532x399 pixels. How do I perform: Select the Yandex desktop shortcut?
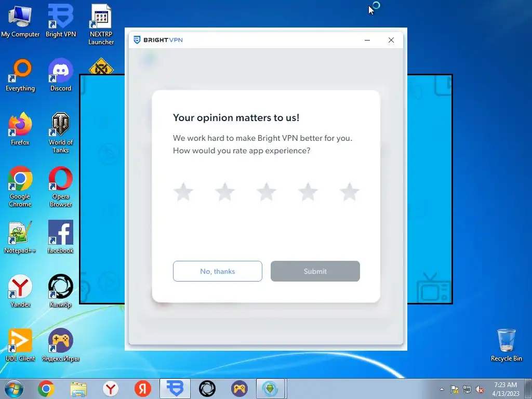tap(20, 291)
